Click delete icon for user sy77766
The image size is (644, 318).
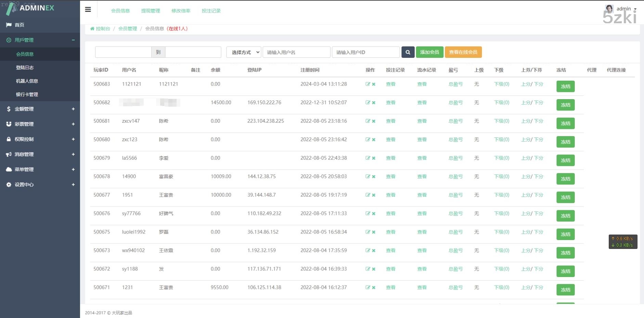tap(374, 213)
